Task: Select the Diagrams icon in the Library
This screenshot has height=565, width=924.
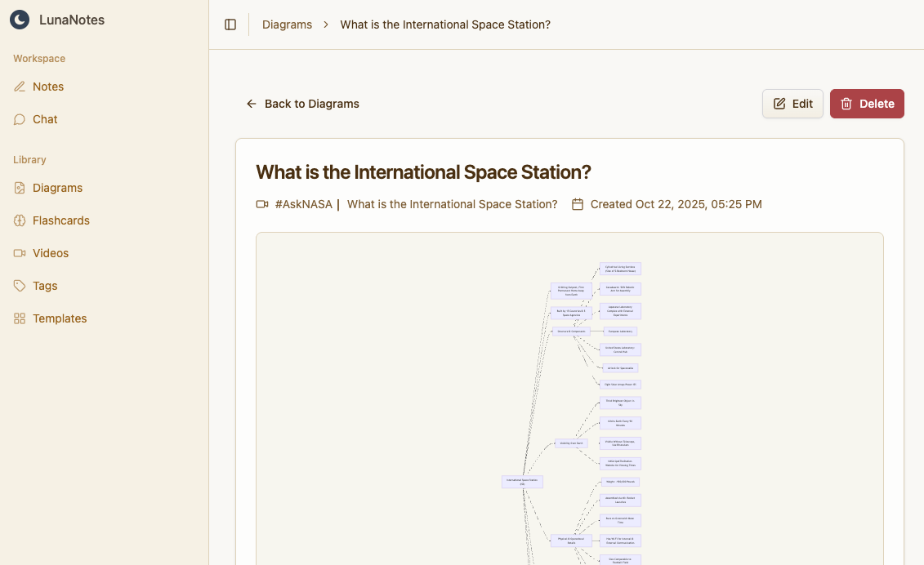Action: click(x=20, y=188)
